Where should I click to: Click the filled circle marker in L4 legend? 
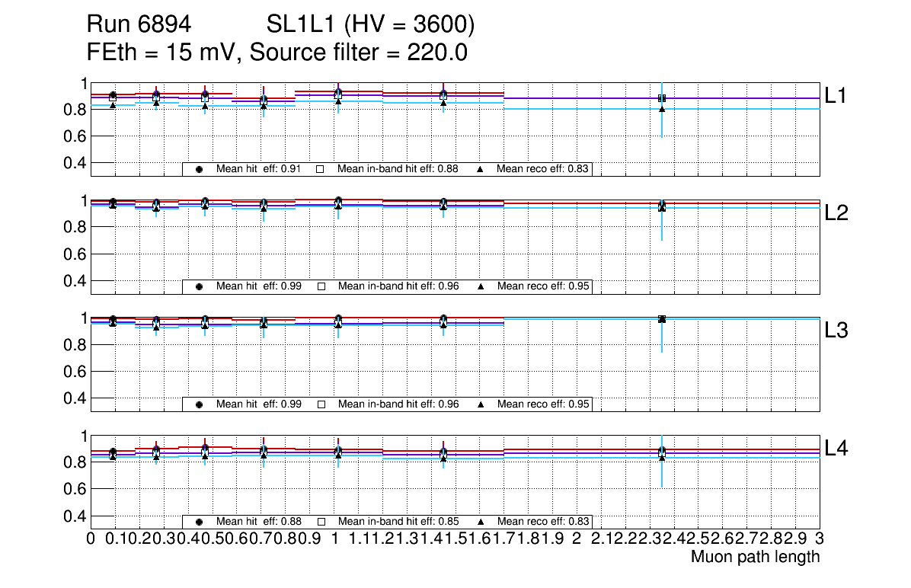pos(199,522)
